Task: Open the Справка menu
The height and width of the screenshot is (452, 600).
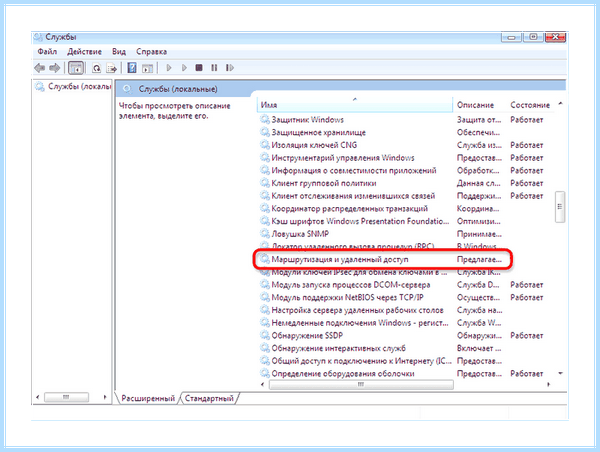Action: pos(152,51)
